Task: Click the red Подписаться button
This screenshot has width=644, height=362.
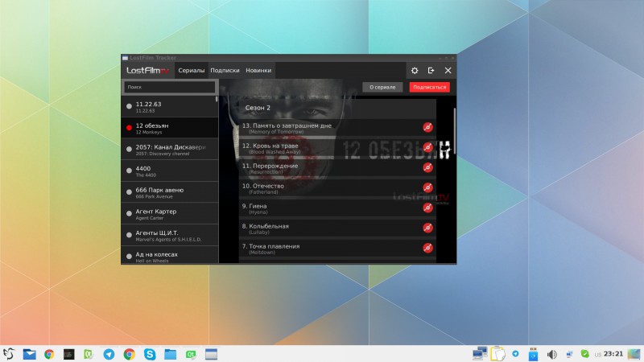Action: (429, 87)
